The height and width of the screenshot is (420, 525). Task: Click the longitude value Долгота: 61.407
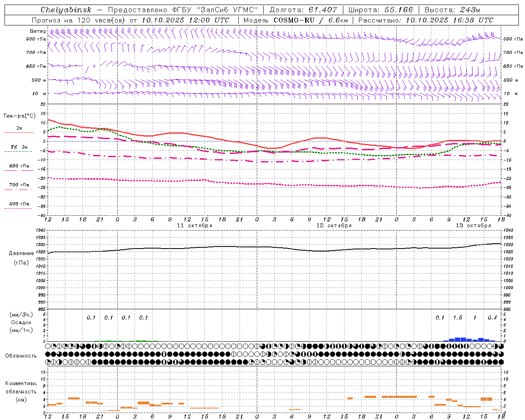pos(303,10)
